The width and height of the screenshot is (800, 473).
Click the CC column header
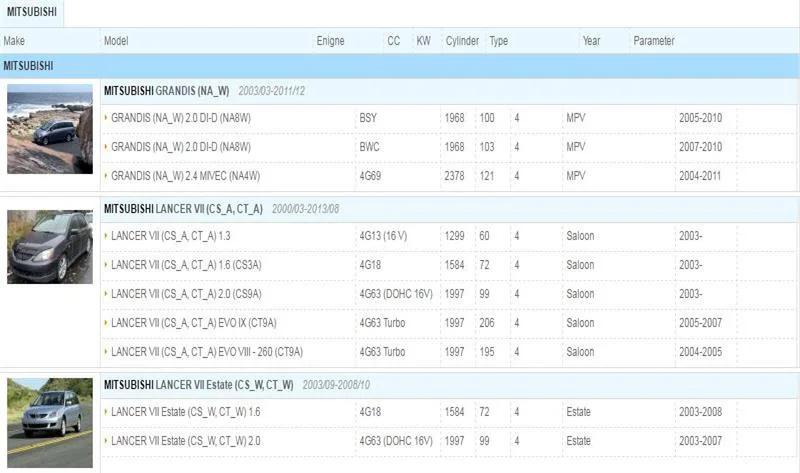pos(393,41)
